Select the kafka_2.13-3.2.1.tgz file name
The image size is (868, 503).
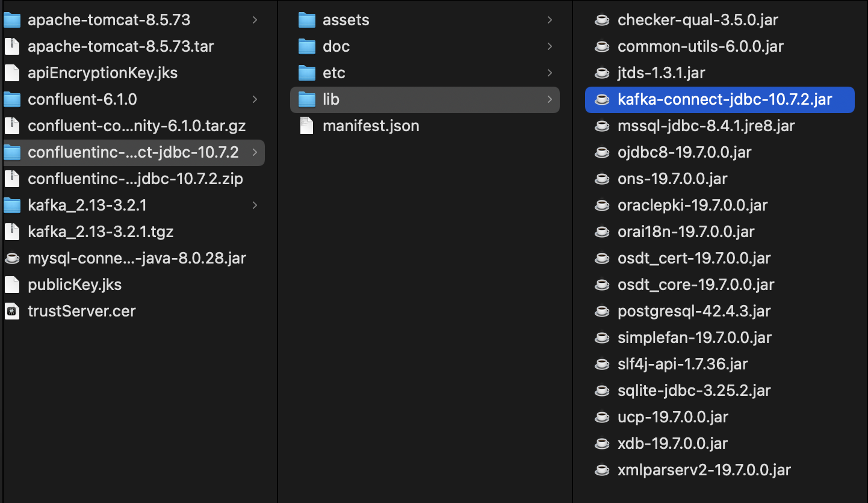[x=101, y=232]
